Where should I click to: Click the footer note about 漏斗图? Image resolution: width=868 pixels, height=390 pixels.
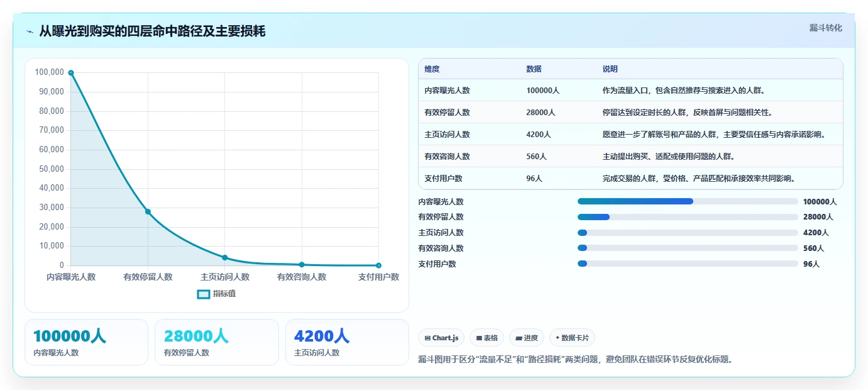click(575, 360)
